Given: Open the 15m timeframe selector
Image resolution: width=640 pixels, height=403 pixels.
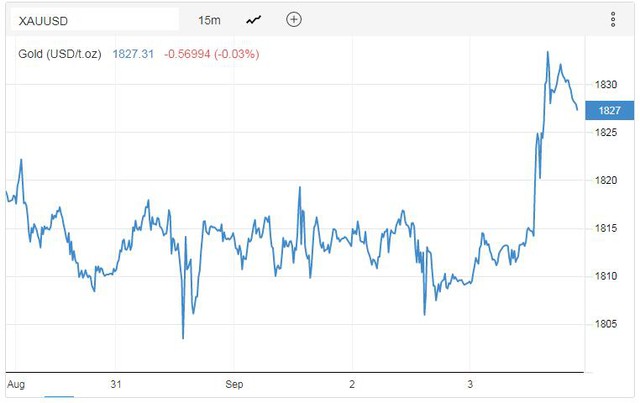Looking at the screenshot, I should [x=209, y=20].
